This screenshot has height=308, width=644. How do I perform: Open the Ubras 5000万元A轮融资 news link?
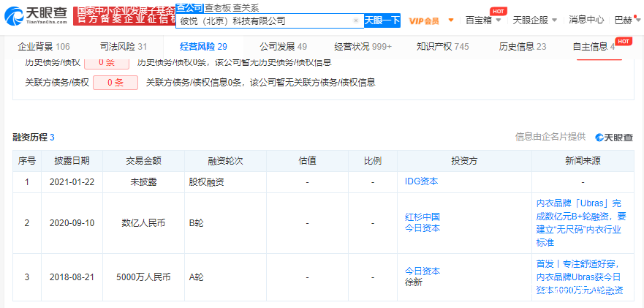coord(581,277)
